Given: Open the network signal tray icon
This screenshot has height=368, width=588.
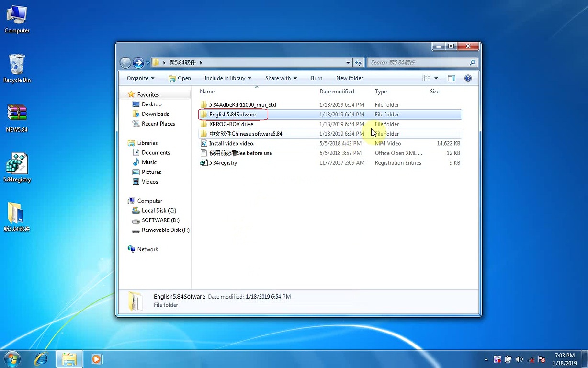Looking at the screenshot, I should click(531, 359).
